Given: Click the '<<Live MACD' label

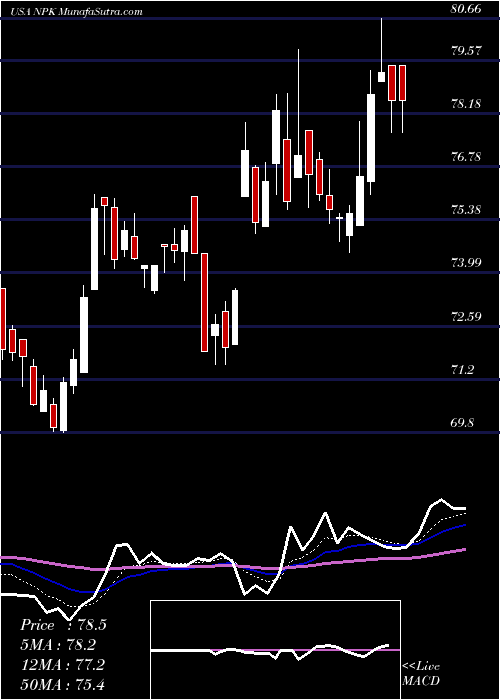Looking at the screenshot, I should tap(421, 674).
